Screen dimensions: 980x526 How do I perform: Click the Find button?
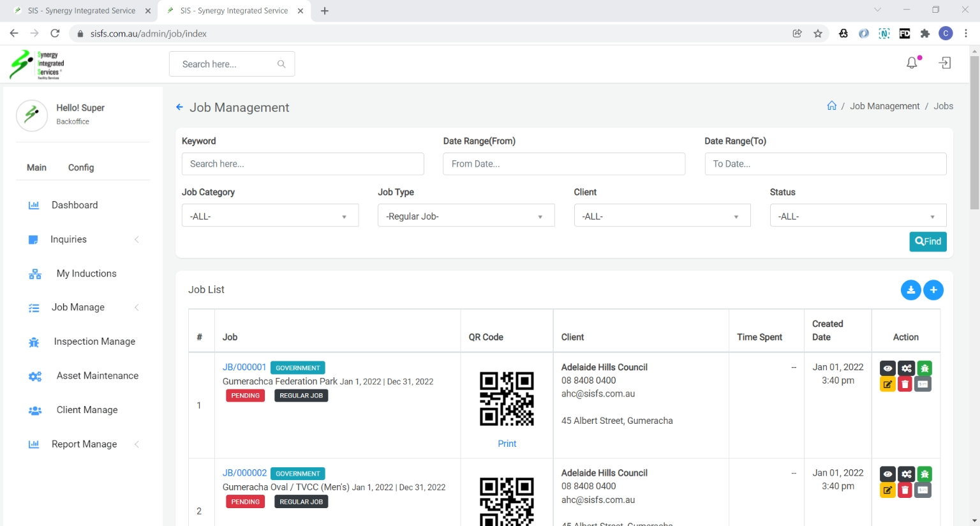click(x=928, y=241)
